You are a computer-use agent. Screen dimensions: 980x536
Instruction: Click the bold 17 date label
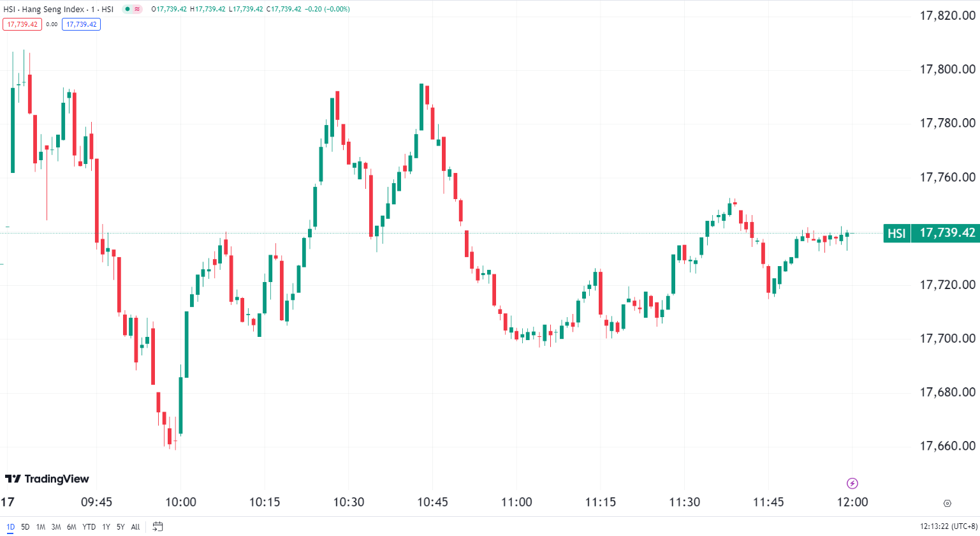[x=7, y=502]
